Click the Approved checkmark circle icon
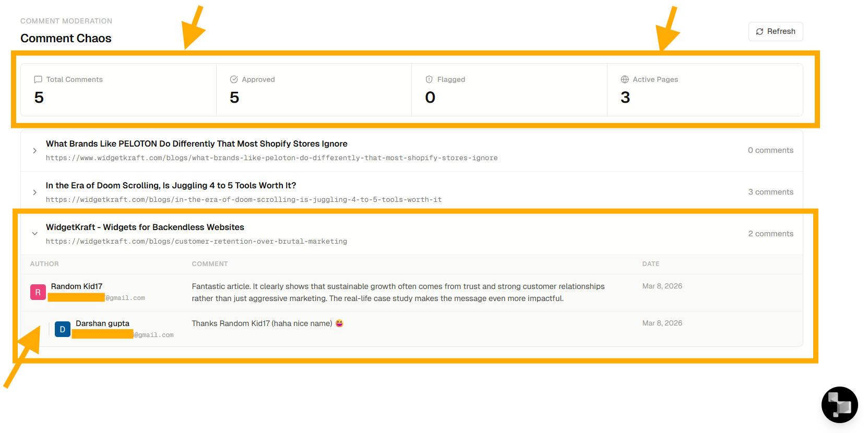This screenshot has width=868, height=433. pyautogui.click(x=234, y=79)
